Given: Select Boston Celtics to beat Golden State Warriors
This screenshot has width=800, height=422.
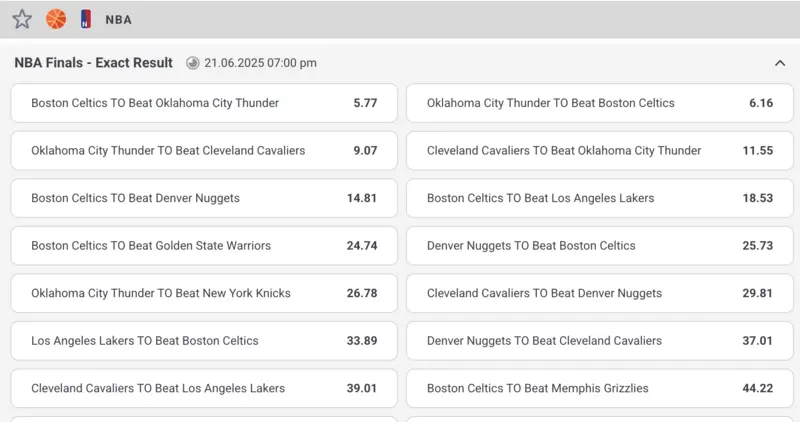Looking at the screenshot, I should 204,246.
